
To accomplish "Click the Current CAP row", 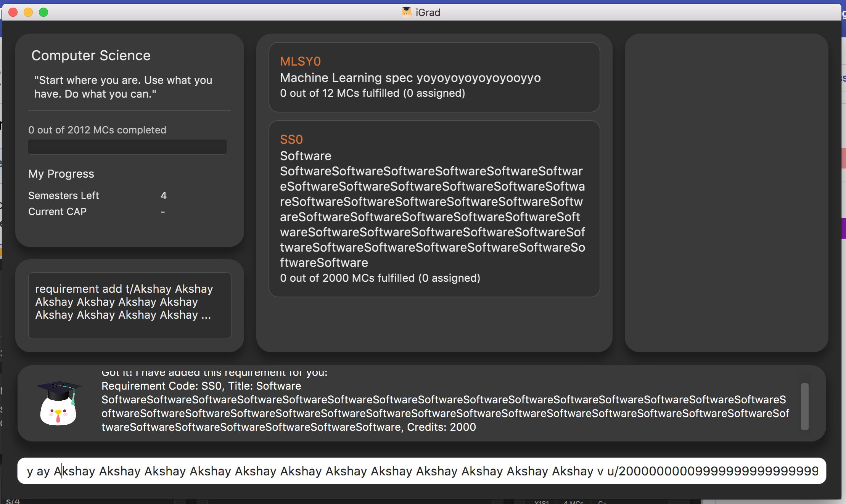I will click(57, 212).
